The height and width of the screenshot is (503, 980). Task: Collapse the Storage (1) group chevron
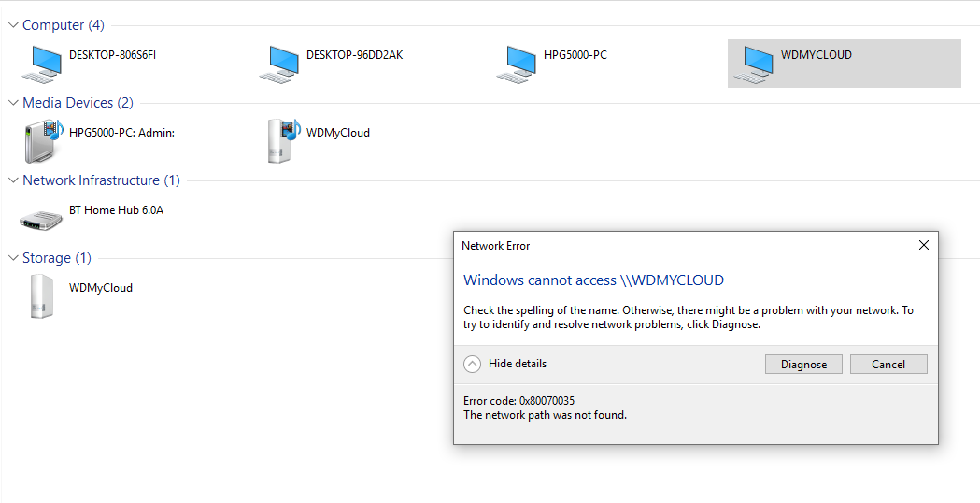13,258
